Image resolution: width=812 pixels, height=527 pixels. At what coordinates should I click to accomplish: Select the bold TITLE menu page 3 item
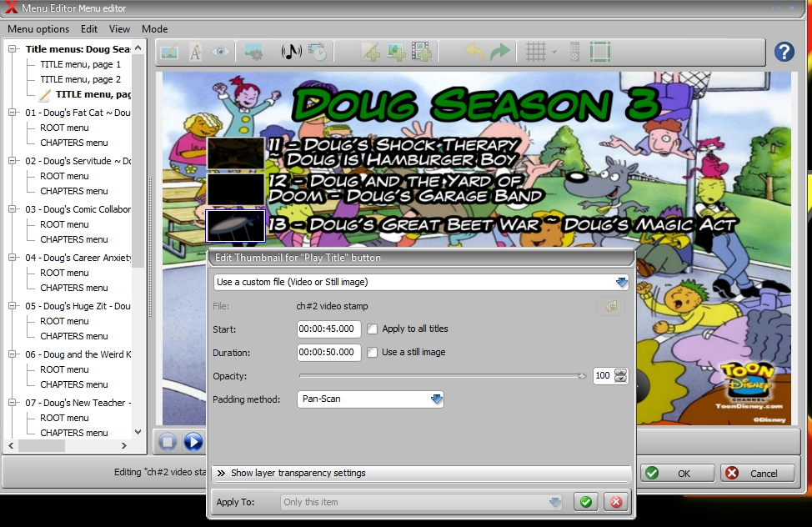click(93, 94)
